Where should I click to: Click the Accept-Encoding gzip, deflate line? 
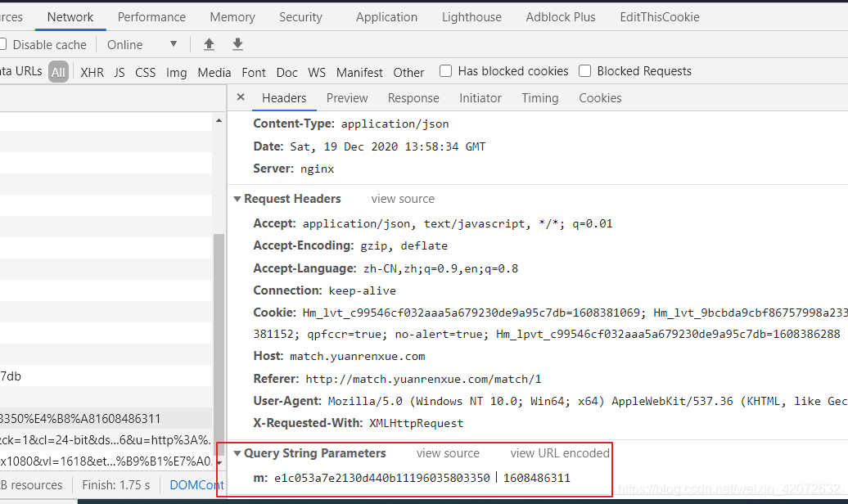(350, 245)
